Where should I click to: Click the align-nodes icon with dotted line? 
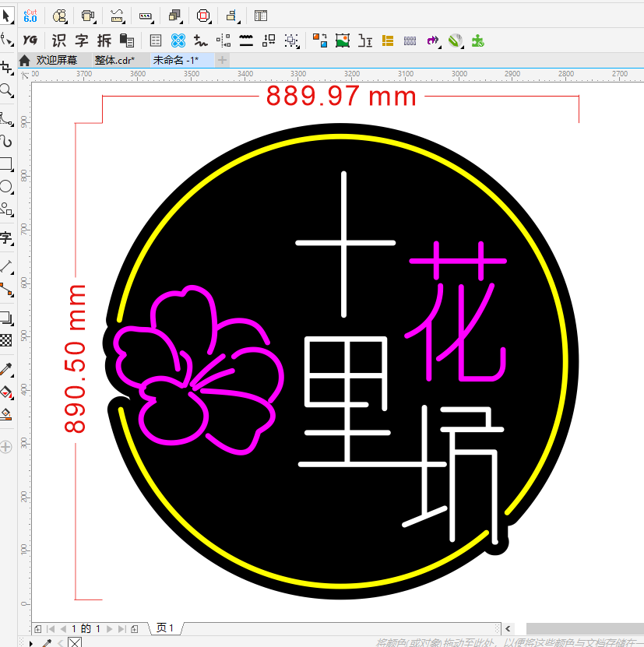tap(223, 40)
